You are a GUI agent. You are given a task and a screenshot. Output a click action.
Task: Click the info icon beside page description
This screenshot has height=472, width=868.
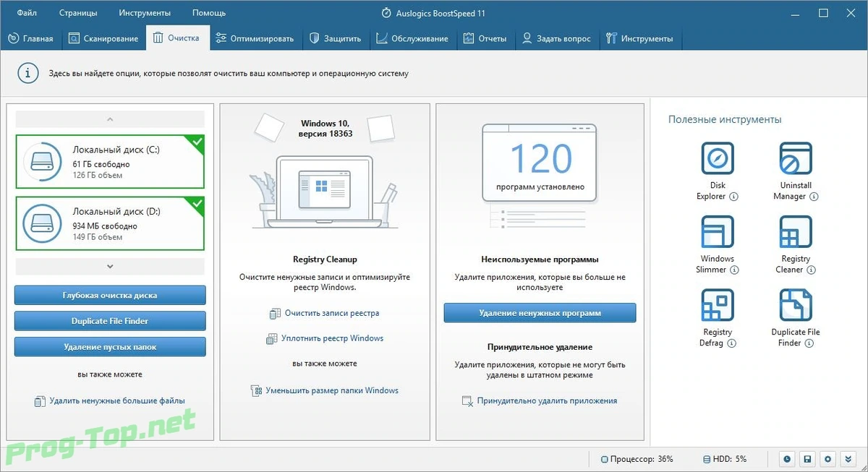click(x=28, y=73)
